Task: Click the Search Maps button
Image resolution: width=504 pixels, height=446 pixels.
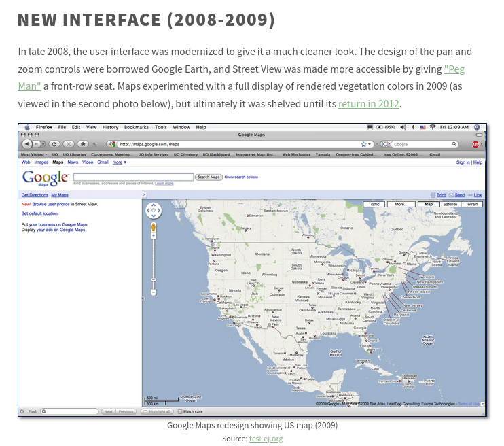Action: (x=209, y=177)
